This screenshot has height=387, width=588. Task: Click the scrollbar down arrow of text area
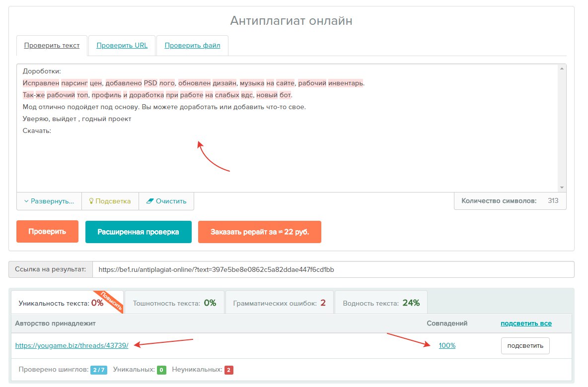click(x=562, y=188)
